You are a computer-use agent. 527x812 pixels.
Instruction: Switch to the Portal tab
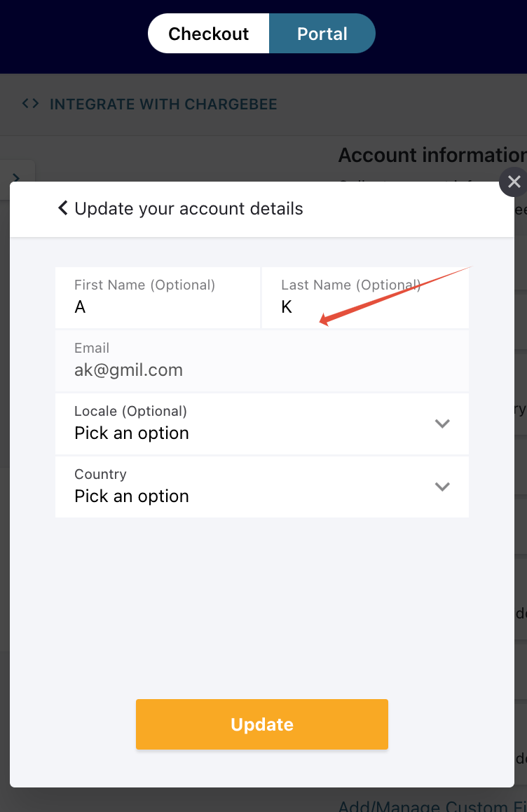pyautogui.click(x=322, y=34)
